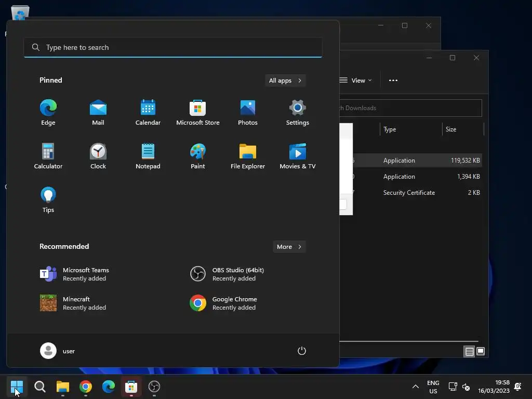The height and width of the screenshot is (399, 532).
Task: Switch to OBS Studio on taskbar
Action: tap(154, 387)
